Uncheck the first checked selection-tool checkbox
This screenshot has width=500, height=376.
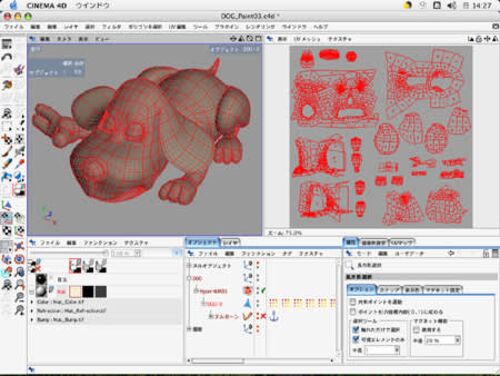click(356, 330)
